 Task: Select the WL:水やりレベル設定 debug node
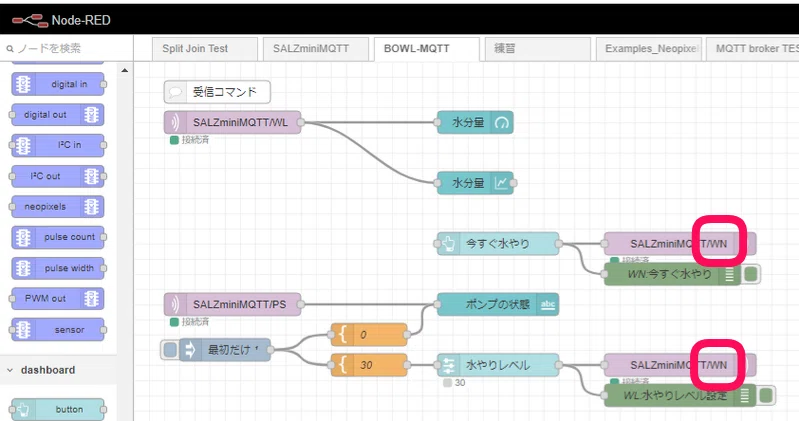(680, 396)
